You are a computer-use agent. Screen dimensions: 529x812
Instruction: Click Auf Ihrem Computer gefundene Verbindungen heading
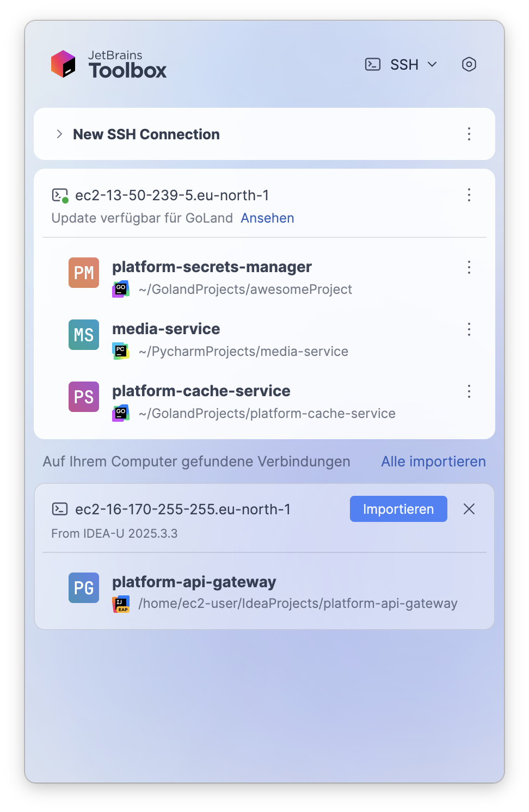point(196,462)
